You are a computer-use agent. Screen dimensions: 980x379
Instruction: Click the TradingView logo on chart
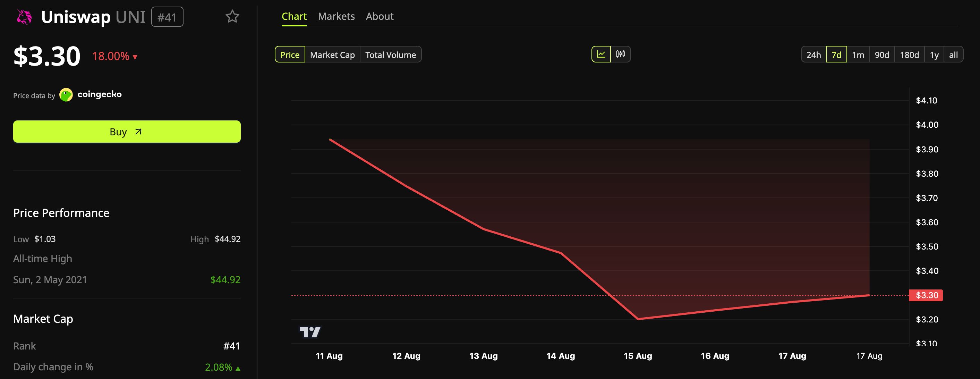click(310, 332)
